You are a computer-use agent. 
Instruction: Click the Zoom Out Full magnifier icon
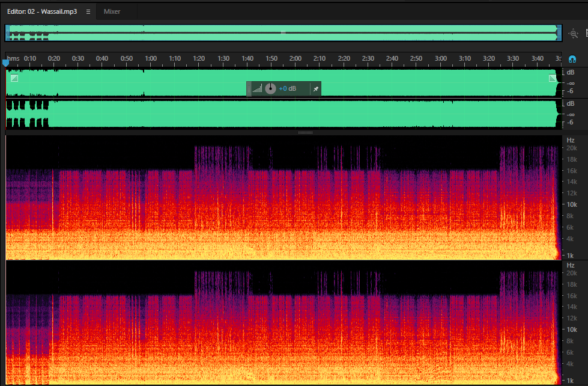click(x=573, y=34)
